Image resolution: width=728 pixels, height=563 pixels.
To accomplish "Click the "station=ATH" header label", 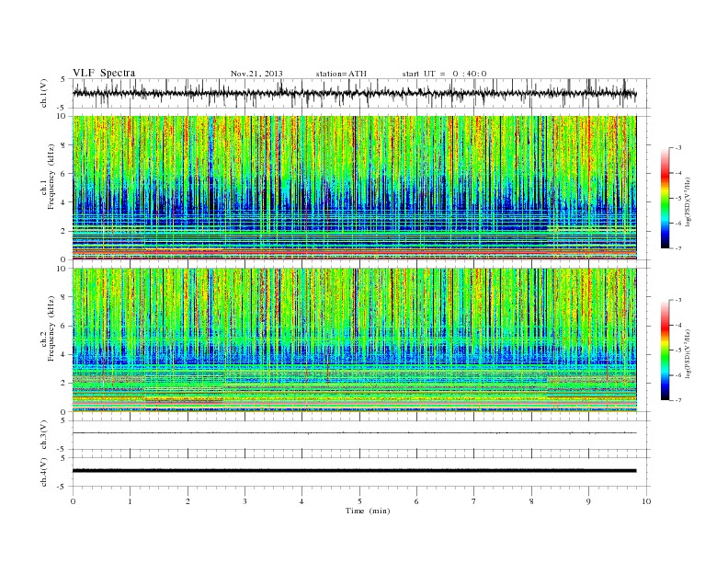I will click(341, 74).
